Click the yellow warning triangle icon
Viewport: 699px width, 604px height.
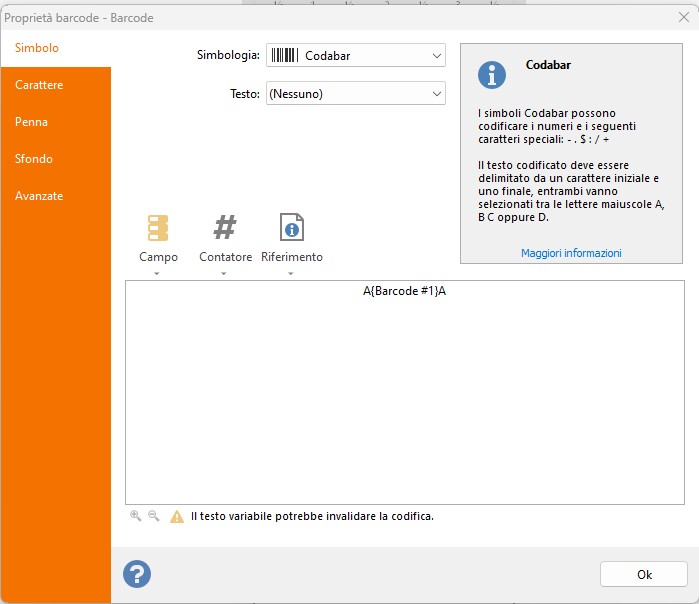177,517
